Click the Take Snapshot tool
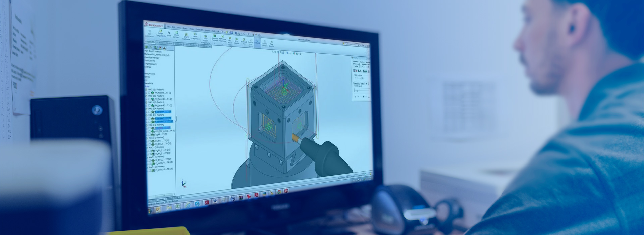The height and width of the screenshot is (235, 644). pyautogui.click(x=272, y=44)
